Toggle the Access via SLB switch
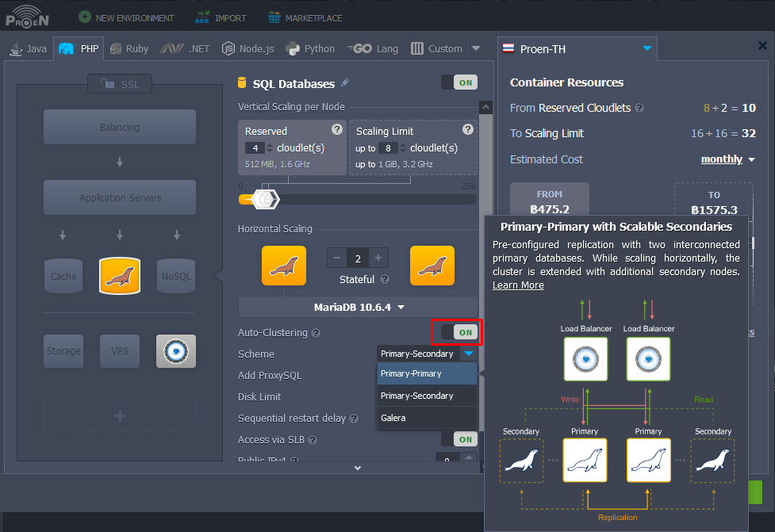775x532 pixels. pyautogui.click(x=459, y=439)
